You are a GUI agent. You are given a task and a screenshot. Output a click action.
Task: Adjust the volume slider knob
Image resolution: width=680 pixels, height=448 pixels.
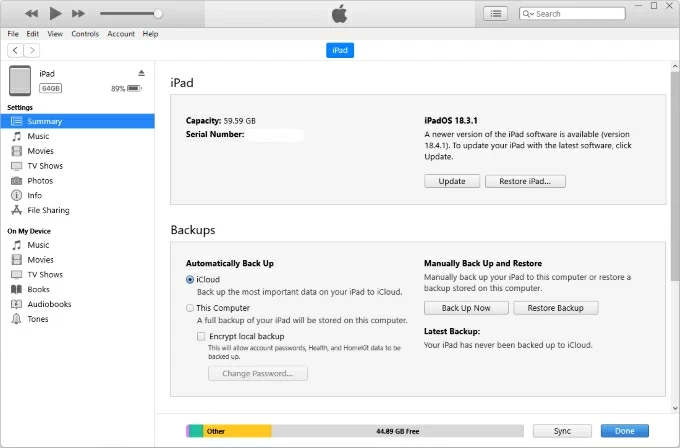point(157,13)
